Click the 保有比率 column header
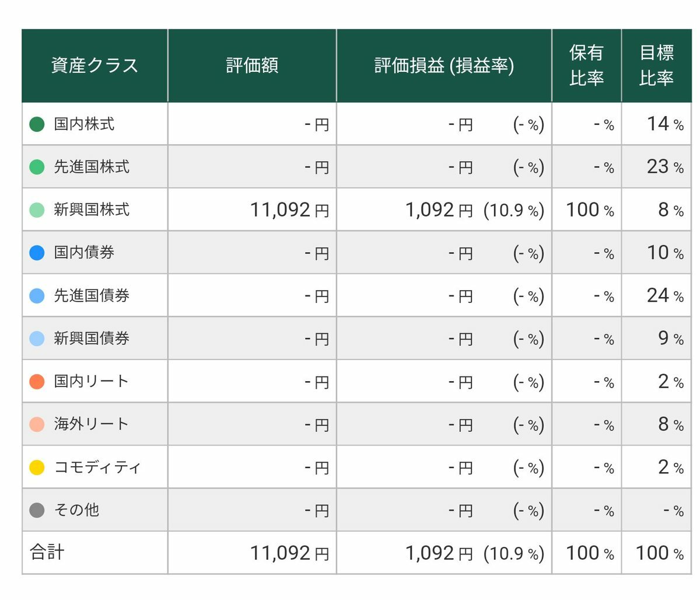The width and height of the screenshot is (700, 600). (586, 65)
